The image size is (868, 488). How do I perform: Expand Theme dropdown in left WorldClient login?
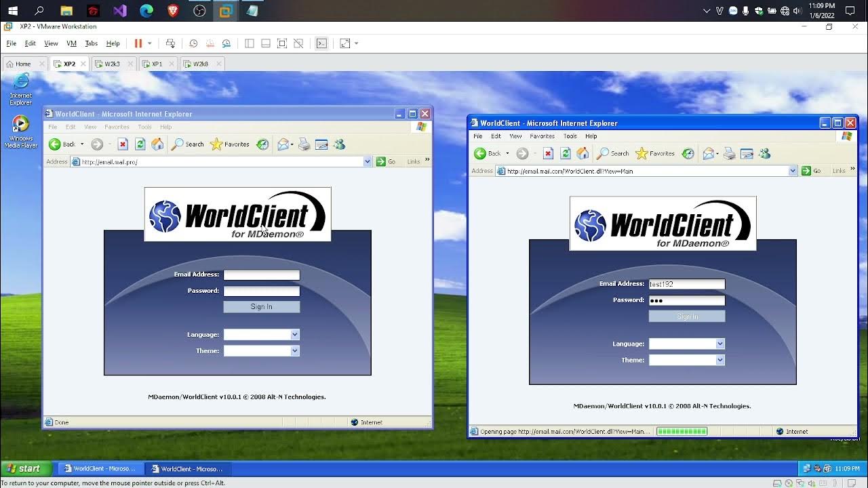(x=295, y=351)
